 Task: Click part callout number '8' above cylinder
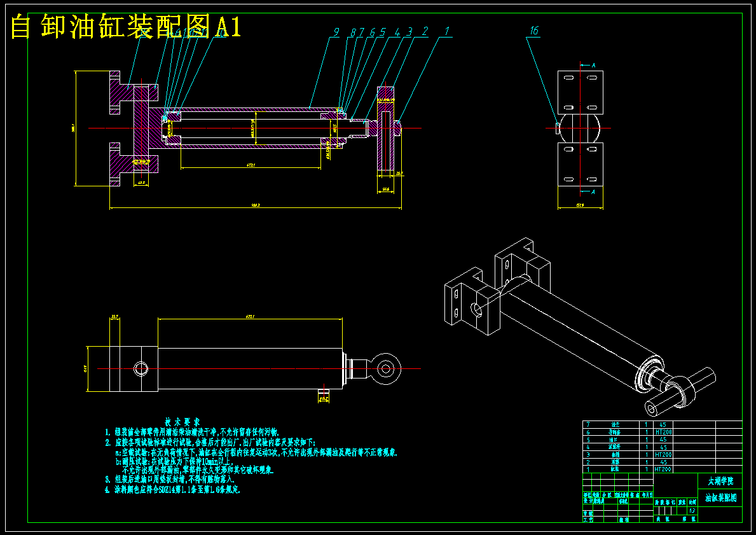[x=353, y=32]
